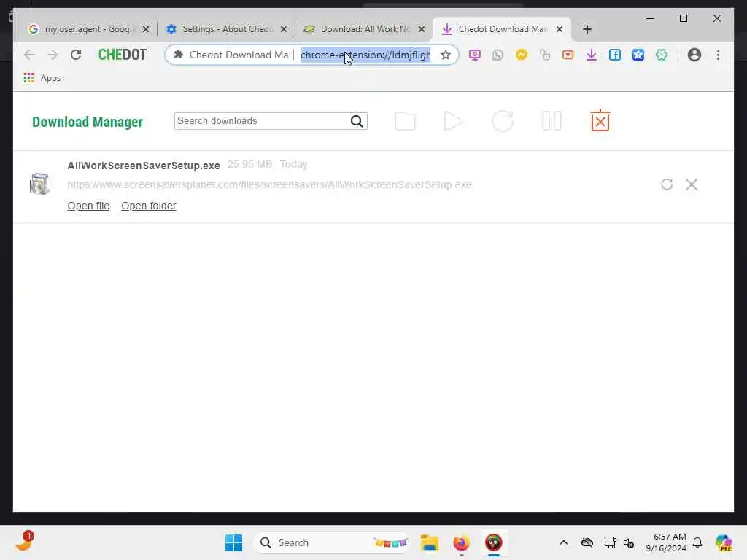The height and width of the screenshot is (560, 747).
Task: Close the Chedot Download Manager tab
Action: (560, 29)
